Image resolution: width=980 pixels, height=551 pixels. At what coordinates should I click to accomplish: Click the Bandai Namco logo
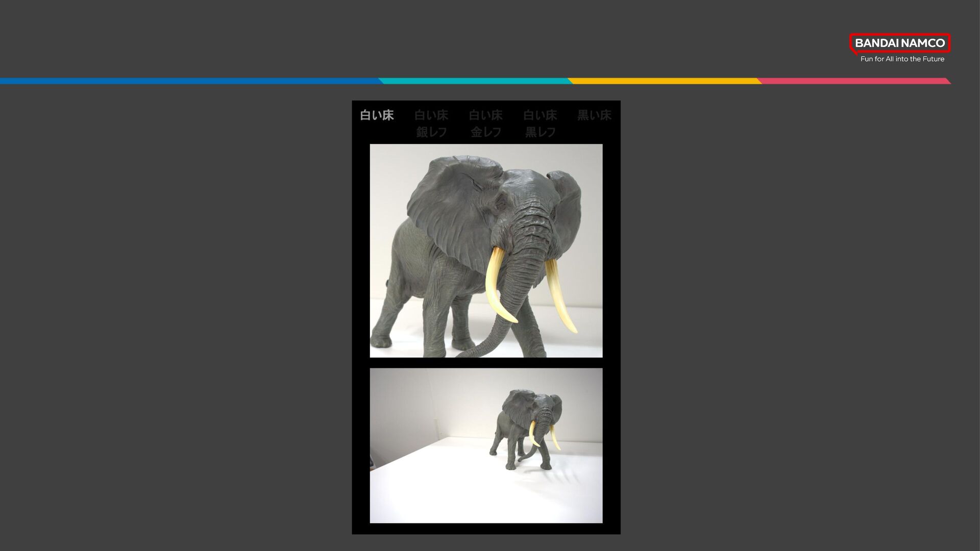899,43
